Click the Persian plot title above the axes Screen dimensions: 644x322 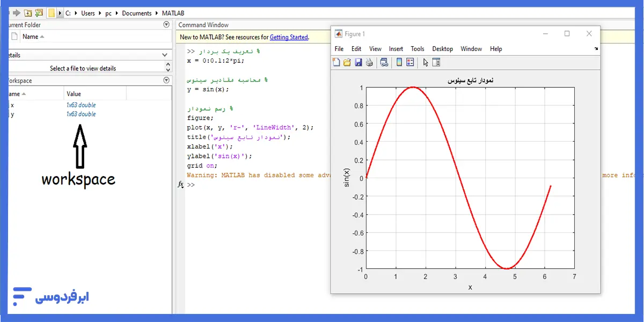click(470, 80)
